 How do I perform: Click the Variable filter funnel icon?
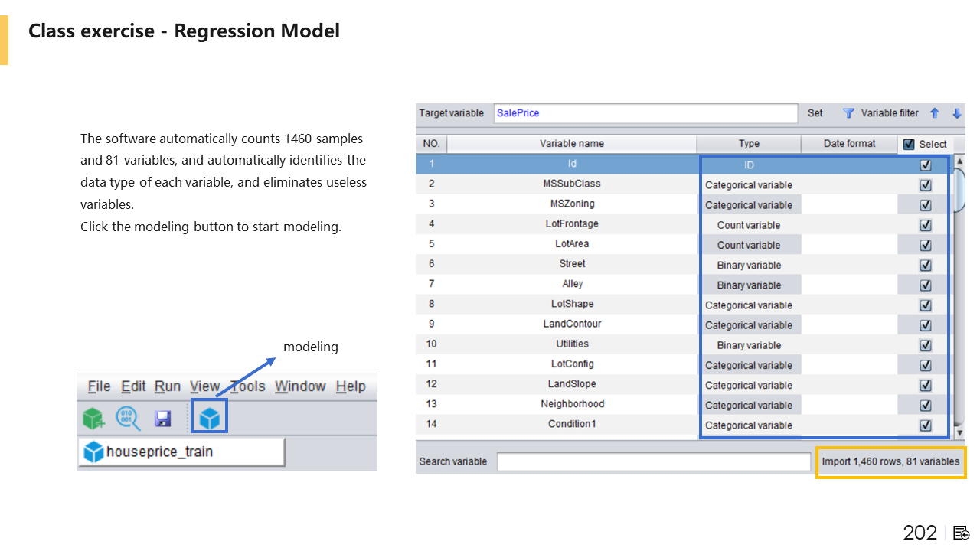coord(848,113)
